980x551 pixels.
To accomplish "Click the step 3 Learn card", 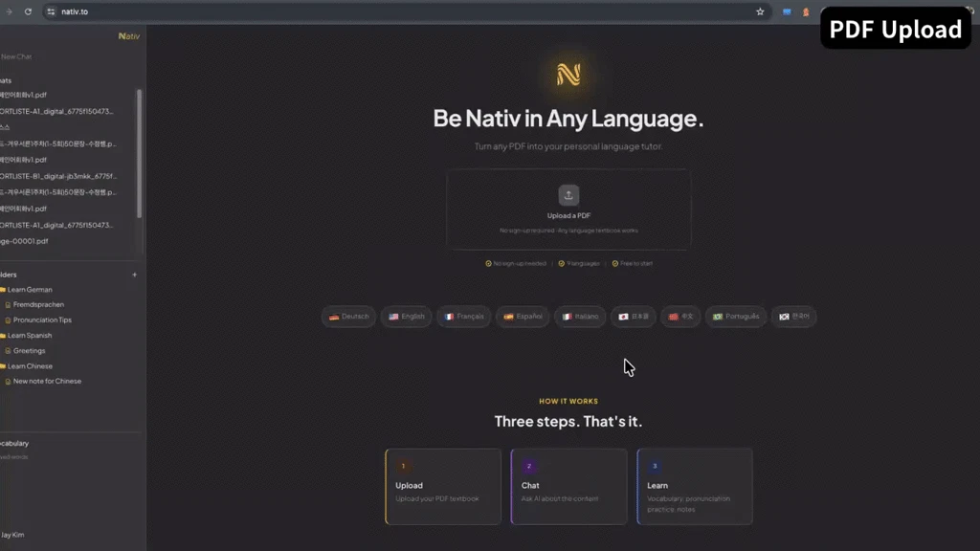I will (695, 487).
